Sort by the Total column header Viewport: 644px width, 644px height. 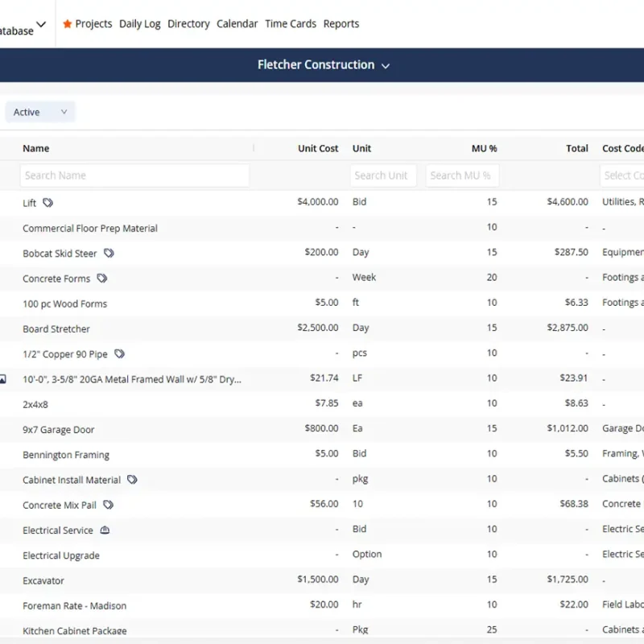[x=577, y=148]
